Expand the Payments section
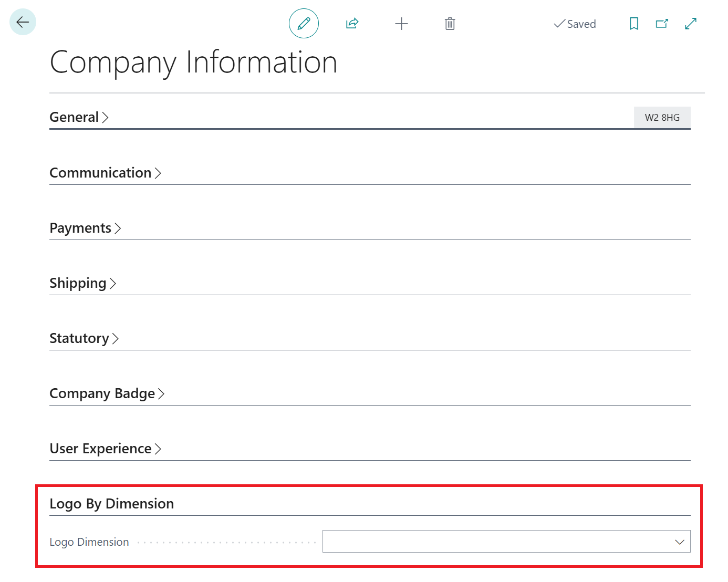Image resolution: width=728 pixels, height=582 pixels. (85, 228)
